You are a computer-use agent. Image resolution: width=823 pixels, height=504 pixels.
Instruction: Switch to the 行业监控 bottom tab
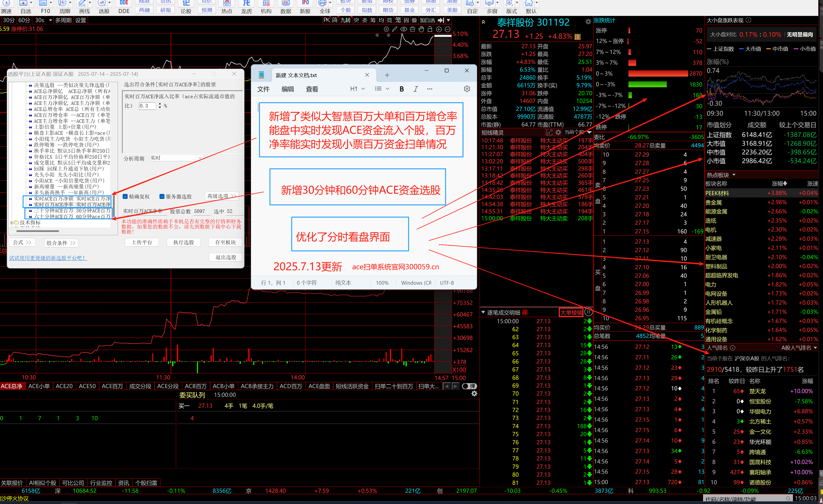click(101, 483)
